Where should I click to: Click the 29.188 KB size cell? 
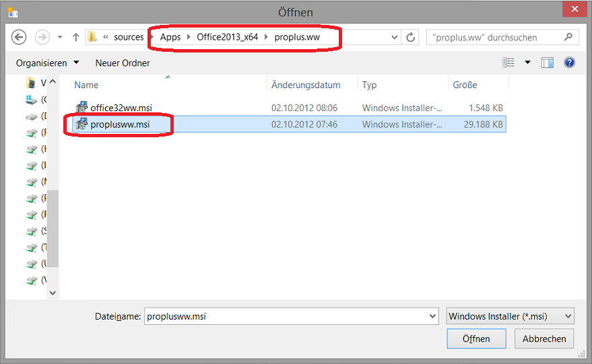(x=483, y=124)
